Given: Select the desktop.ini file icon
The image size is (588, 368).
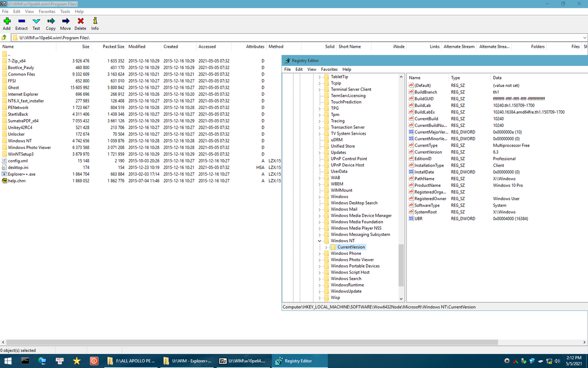Looking at the screenshot, I should pos(5,167).
